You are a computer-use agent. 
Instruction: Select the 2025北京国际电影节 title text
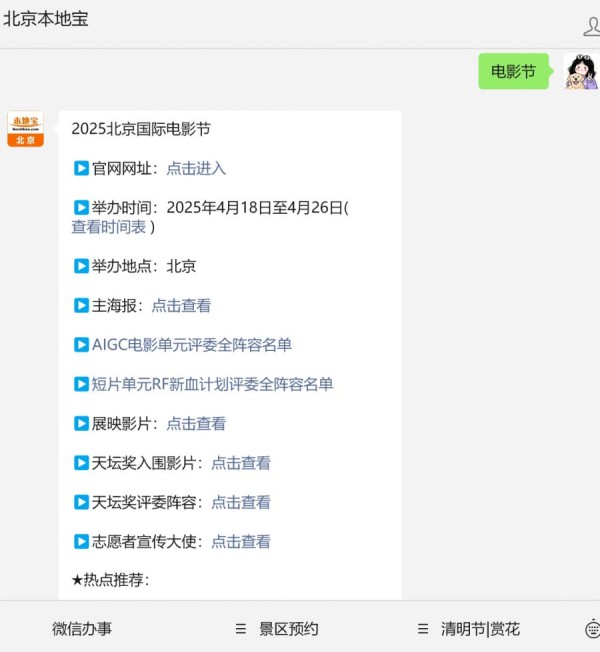[x=141, y=129]
